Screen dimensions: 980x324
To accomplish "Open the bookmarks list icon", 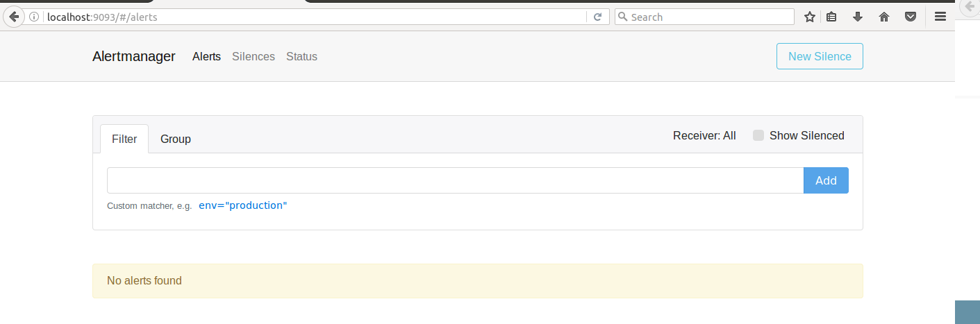I will point(831,17).
